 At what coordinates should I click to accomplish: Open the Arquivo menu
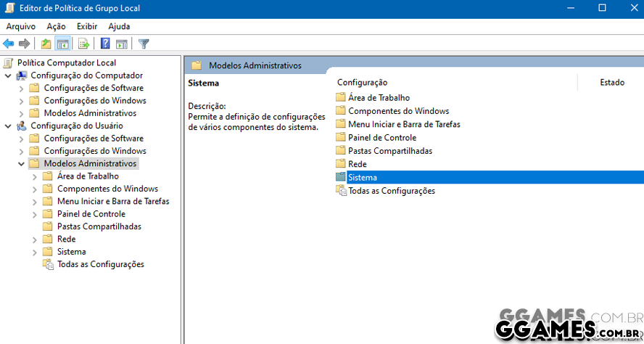(20, 26)
